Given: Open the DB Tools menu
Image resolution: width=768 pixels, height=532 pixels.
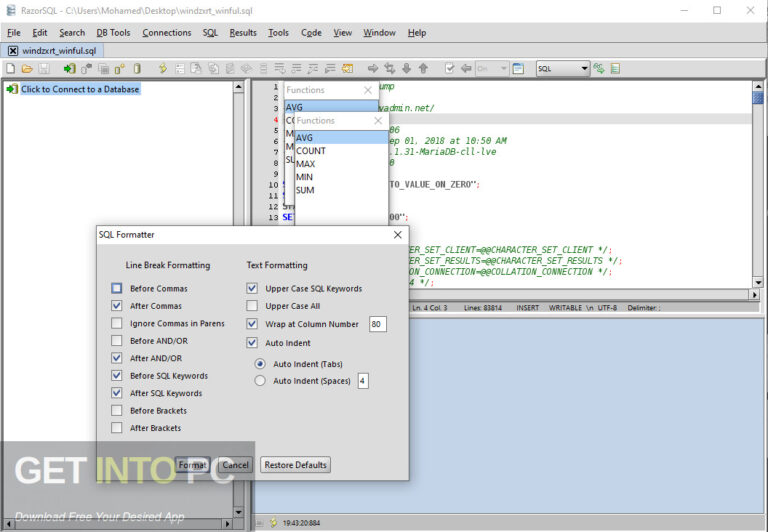Looking at the screenshot, I should click(x=113, y=33).
